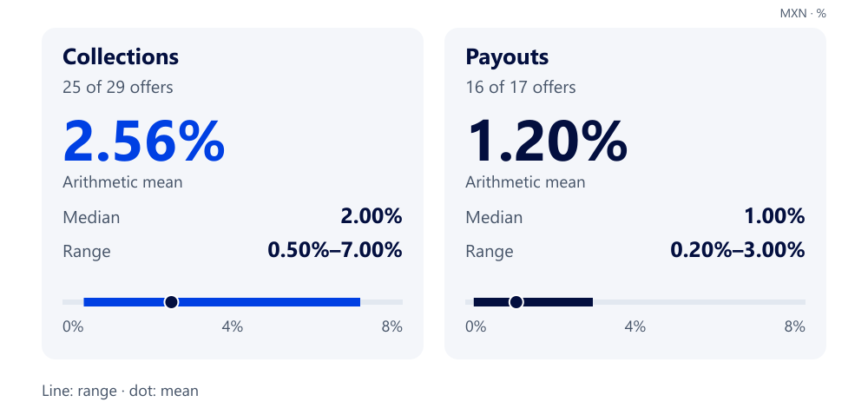Viewport: 868px width, 415px height.
Task: Click the dark Payouts range bar
Action: point(534,302)
